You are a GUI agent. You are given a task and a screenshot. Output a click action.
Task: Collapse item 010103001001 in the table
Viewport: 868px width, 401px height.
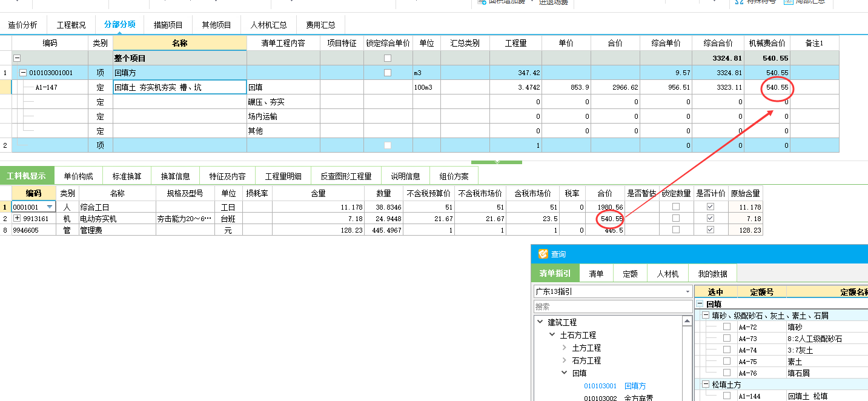[23, 73]
